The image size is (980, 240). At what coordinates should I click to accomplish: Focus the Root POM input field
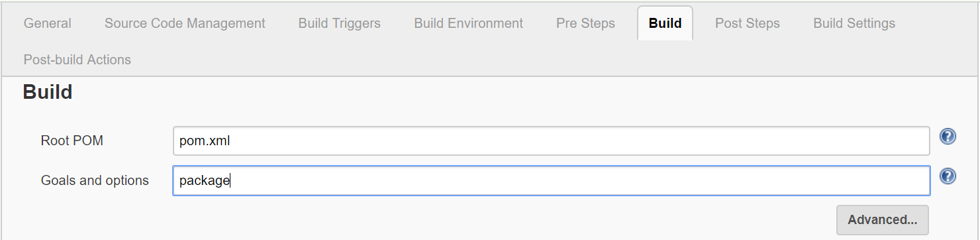[551, 141]
